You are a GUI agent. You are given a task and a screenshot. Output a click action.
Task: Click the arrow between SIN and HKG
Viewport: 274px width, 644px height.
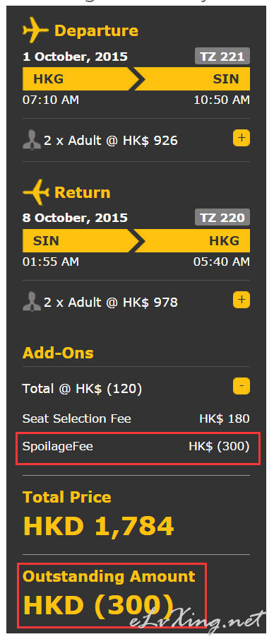coord(136,240)
